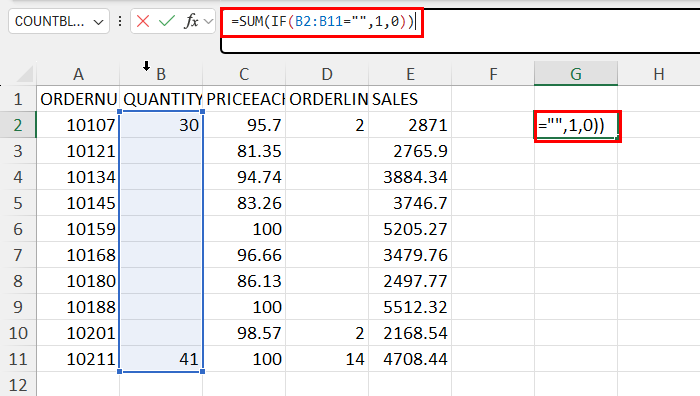Screen dimensions: 700x396
Task: Select column E header
Action: pos(410,74)
